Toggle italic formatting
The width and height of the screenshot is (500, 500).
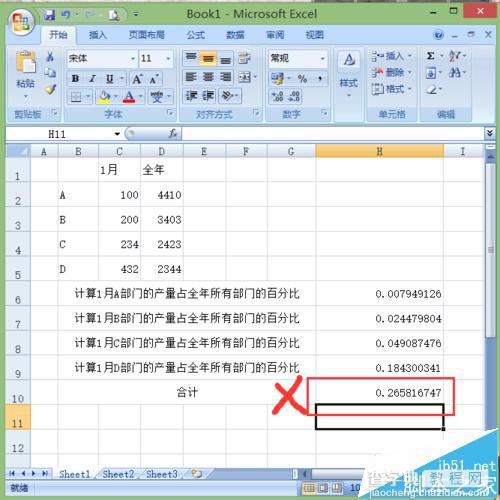(92, 79)
